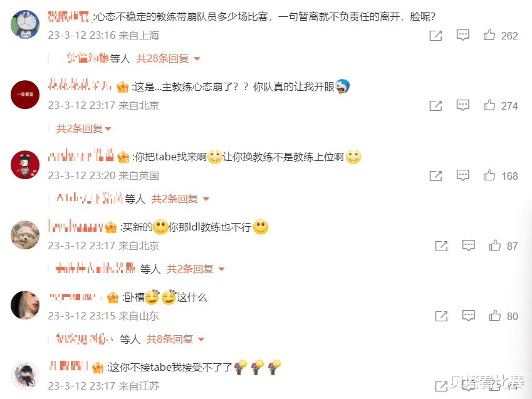Reply to the comment from Shandong
The width and height of the screenshot is (532, 399).
[468, 316]
